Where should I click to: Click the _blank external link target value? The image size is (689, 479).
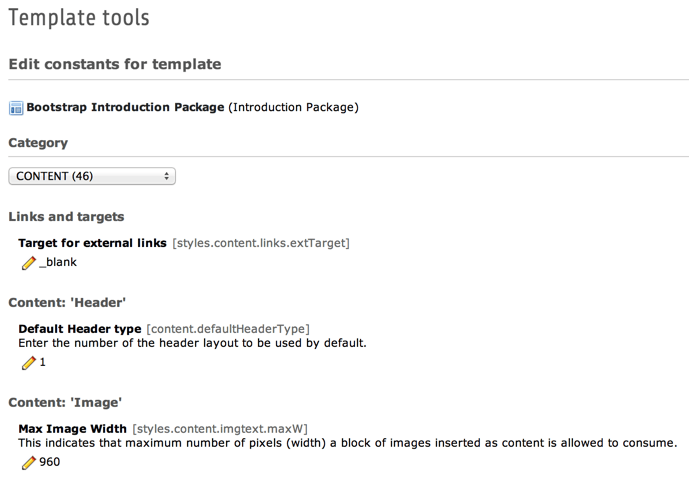pos(57,262)
